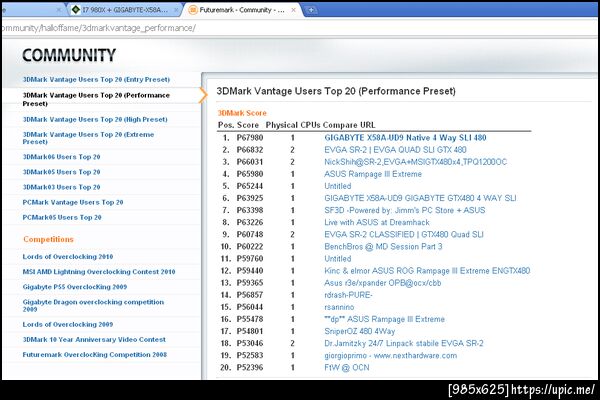Open rdrash-PURE- result link

click(348, 295)
